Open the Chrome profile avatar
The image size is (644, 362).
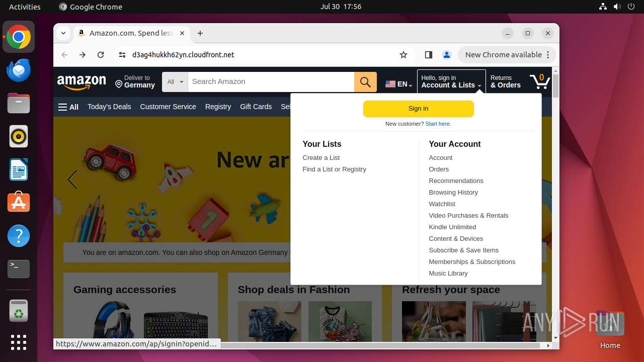446,55
